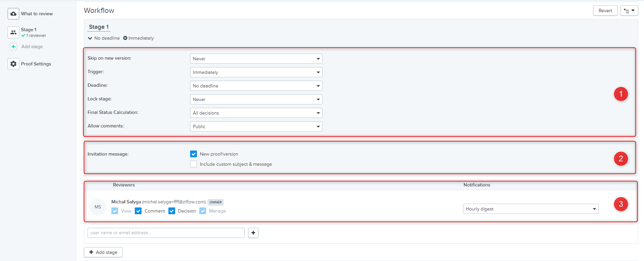Expand the Final Status Calculation dropdown
Screen dimensions: 644x261
256,113
